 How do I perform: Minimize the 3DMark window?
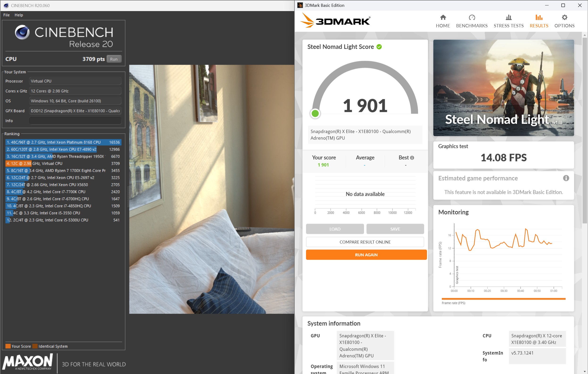point(547,5)
